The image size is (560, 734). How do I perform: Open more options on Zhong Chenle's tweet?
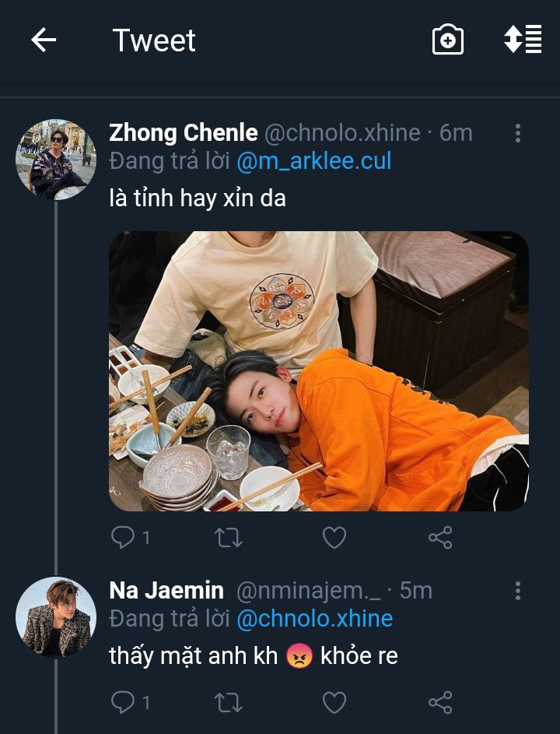click(x=517, y=133)
